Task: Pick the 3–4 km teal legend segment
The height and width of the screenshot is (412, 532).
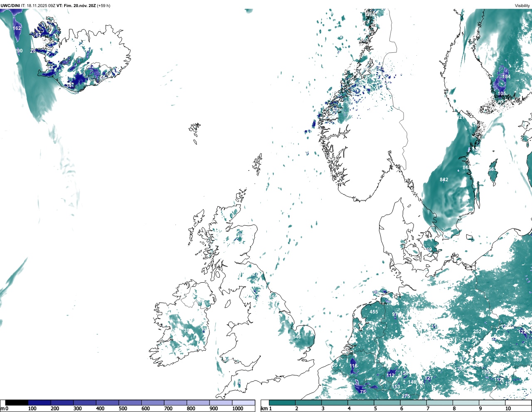Action: tap(335, 403)
